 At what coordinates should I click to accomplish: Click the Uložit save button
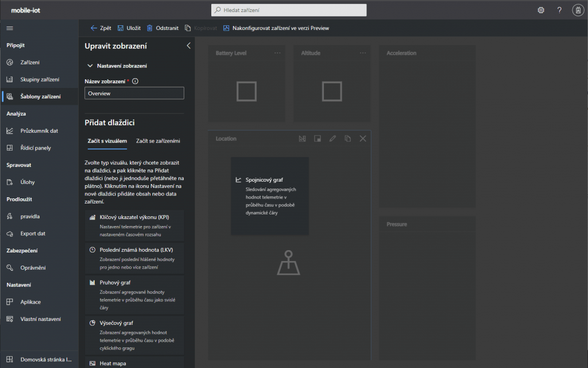(x=129, y=28)
